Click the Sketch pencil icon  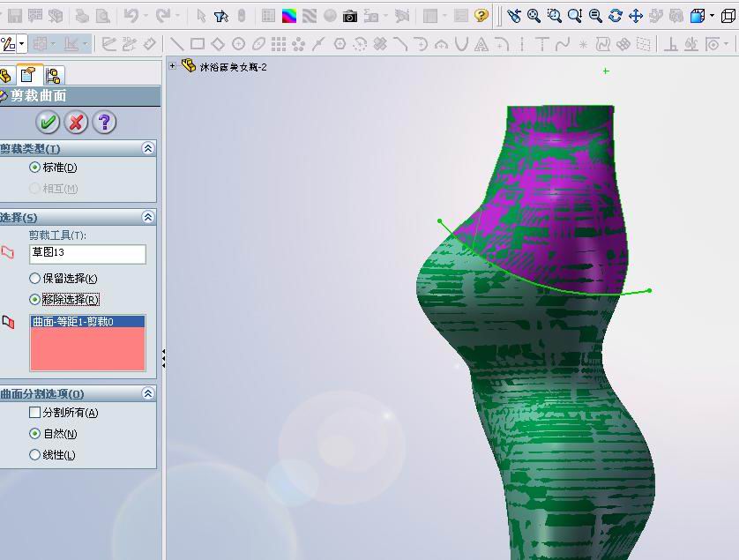point(8,44)
